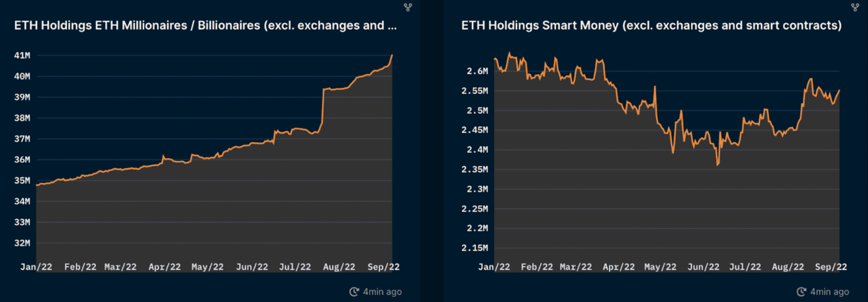This screenshot has height=302, width=868.
Task: Click refresh icon under left chart
Action: pyautogui.click(x=354, y=291)
